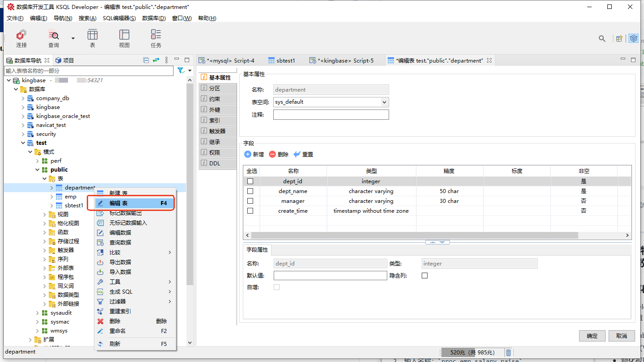Click the 表 table toolbar icon
Screen dimensions: 644x362
[93, 35]
